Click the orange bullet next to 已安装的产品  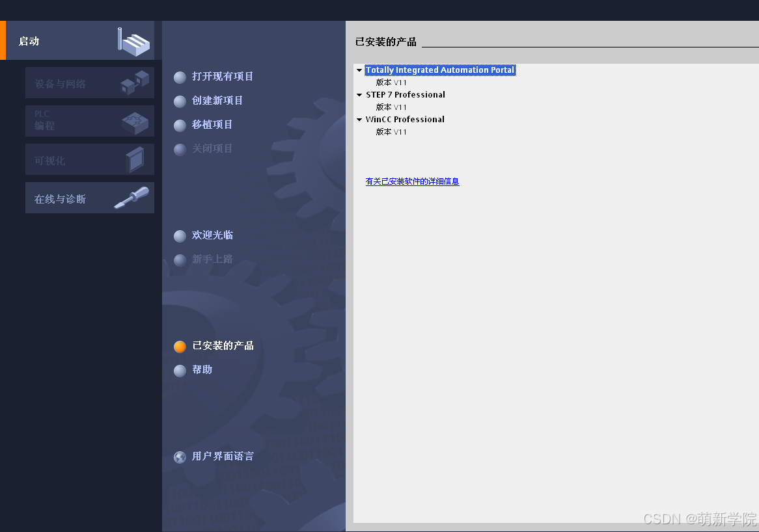(x=180, y=347)
